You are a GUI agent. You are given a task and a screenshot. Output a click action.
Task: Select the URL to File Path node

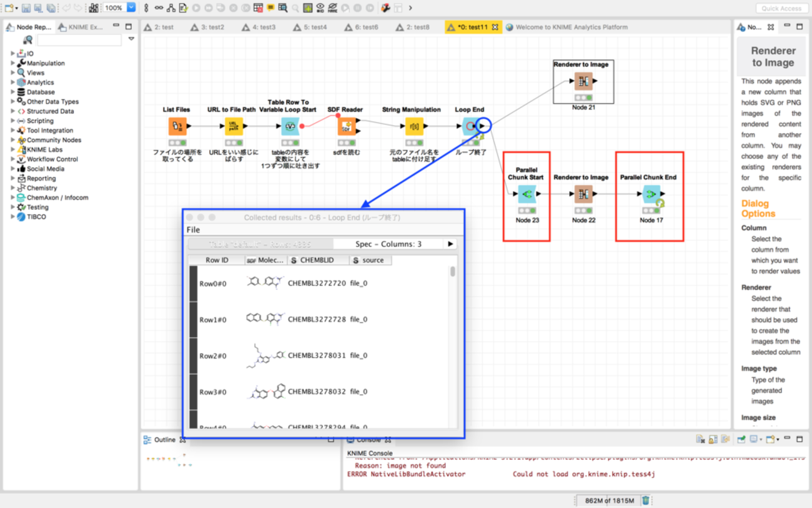click(234, 127)
